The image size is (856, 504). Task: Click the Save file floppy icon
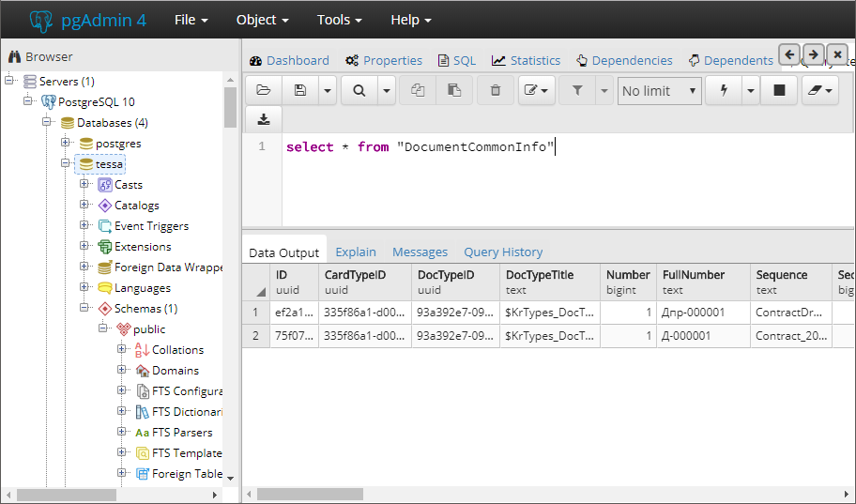coord(299,90)
